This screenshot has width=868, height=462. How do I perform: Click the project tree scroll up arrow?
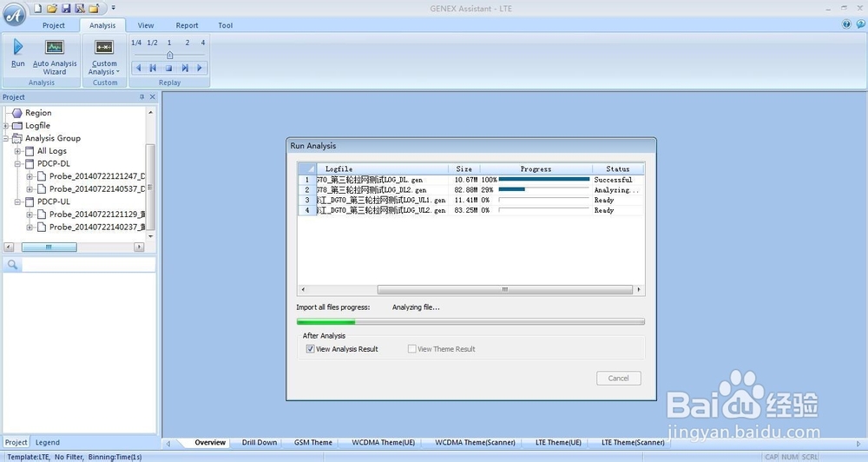coord(150,112)
